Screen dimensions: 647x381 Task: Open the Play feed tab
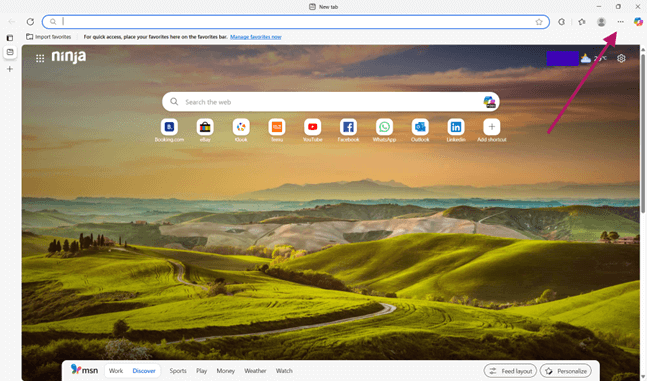(201, 371)
